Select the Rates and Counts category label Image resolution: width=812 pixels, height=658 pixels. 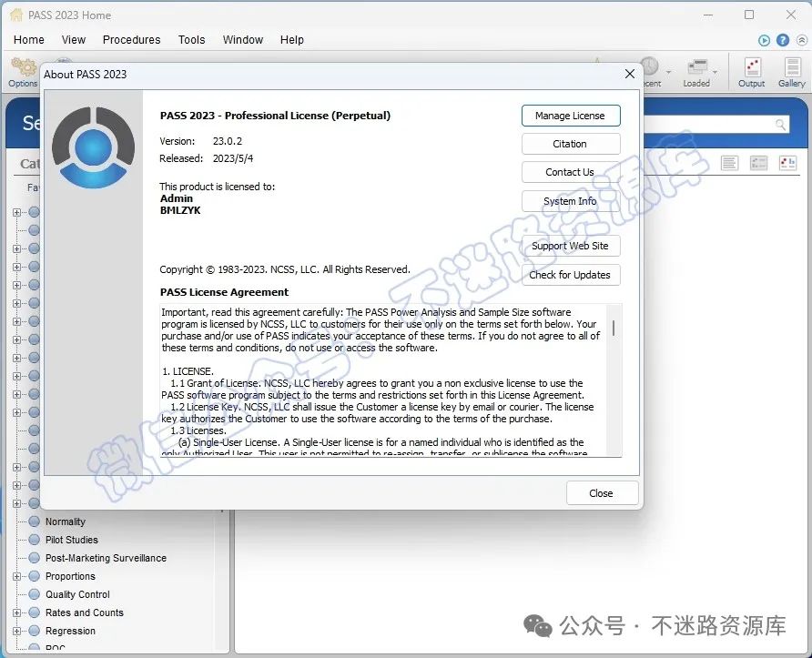pyautogui.click(x=85, y=612)
